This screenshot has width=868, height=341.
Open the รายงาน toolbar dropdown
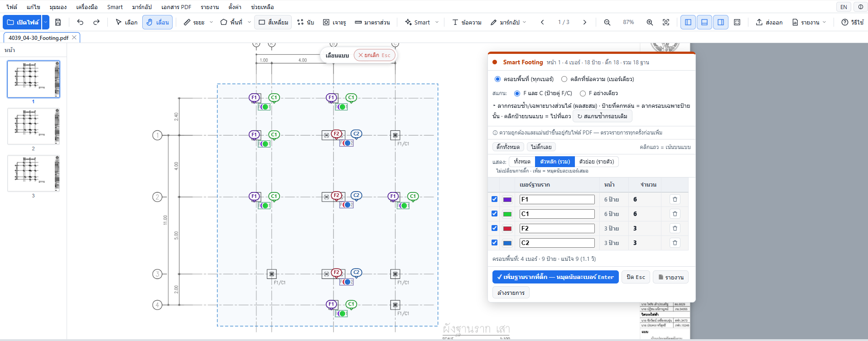pos(809,22)
